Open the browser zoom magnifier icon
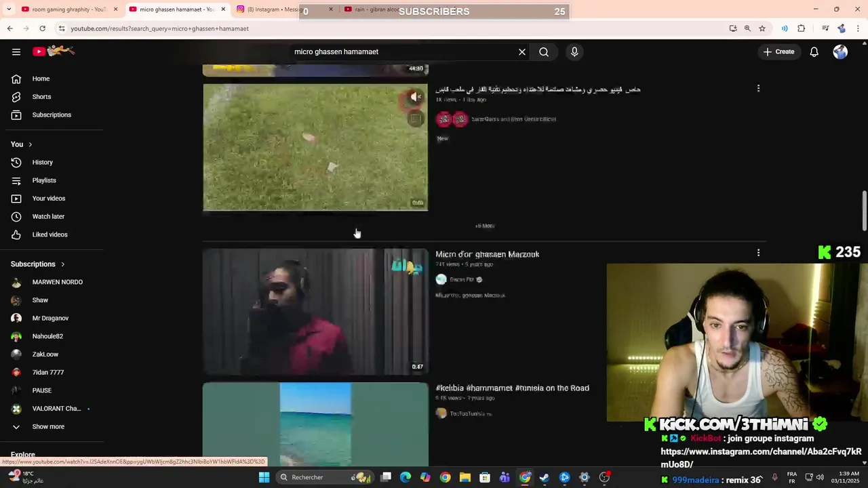 pos(747,28)
